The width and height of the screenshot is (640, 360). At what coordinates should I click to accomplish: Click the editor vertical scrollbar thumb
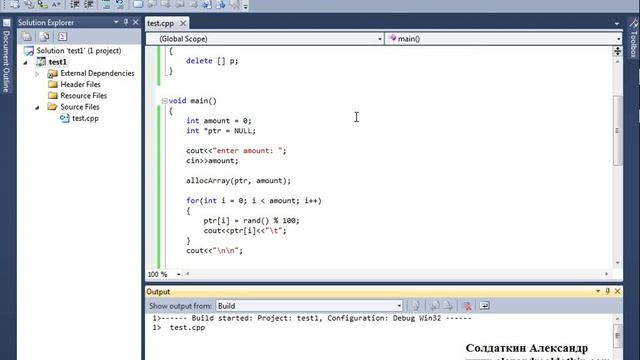point(618,131)
